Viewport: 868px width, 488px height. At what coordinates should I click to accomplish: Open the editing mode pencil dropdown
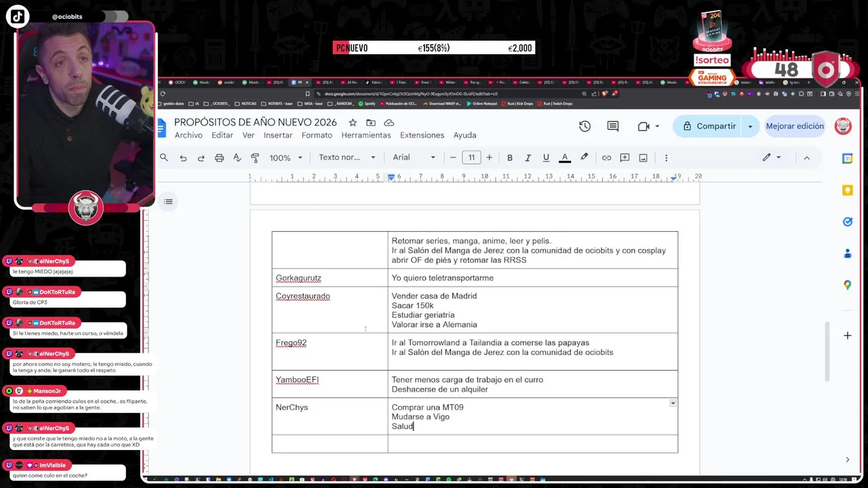point(772,157)
